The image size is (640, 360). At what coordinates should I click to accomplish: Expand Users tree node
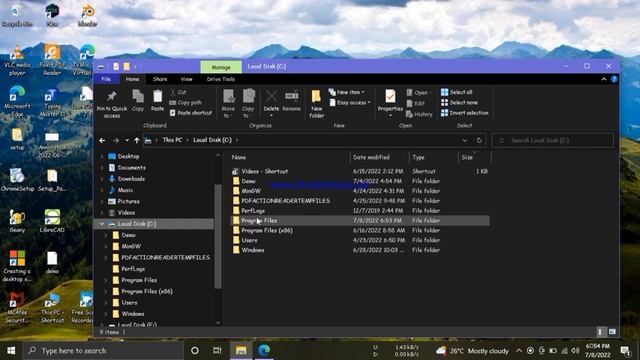[x=106, y=302]
